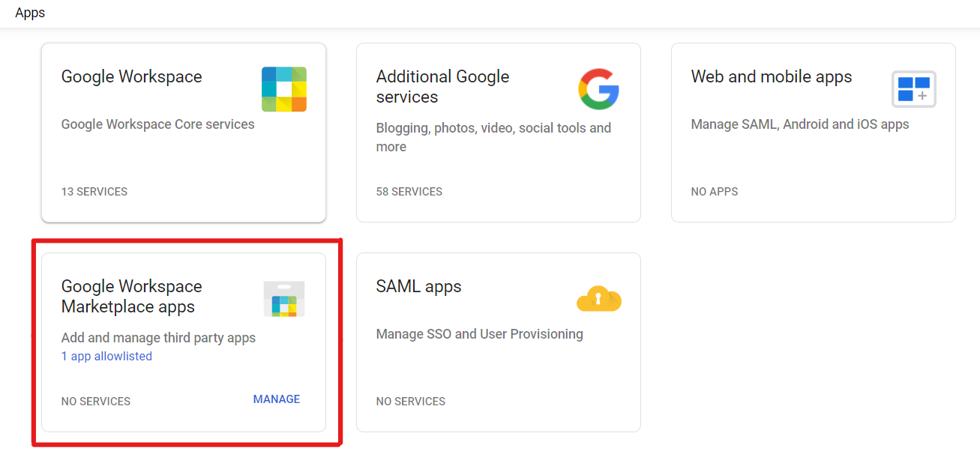
Task: Click the NO APPS label
Action: pos(715,192)
